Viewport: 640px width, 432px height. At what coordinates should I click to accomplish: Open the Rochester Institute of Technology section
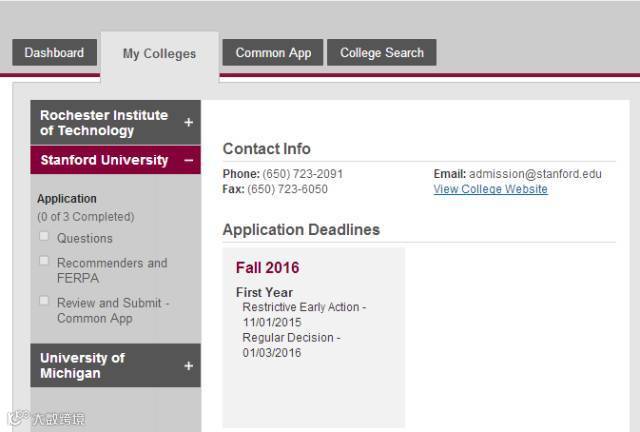104,122
